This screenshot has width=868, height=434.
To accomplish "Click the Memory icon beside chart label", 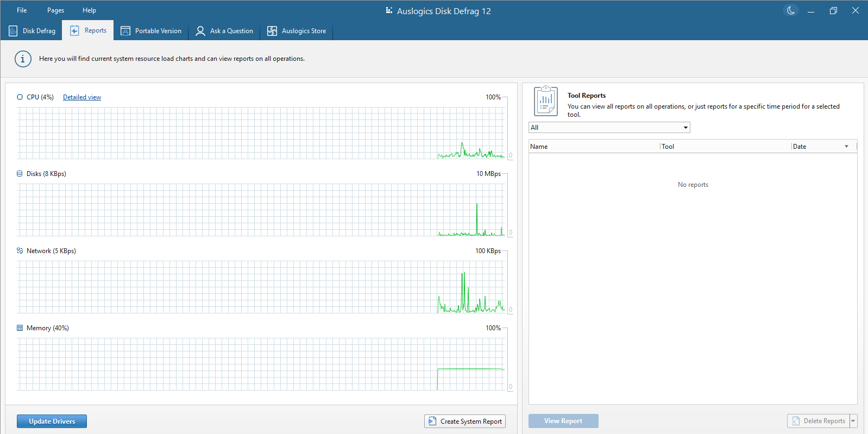I will pos(20,328).
